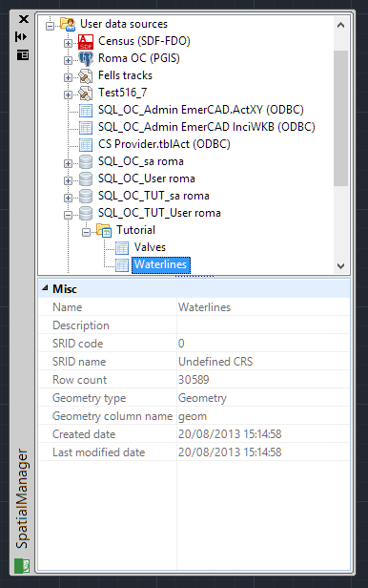Click the Roma OC PostgreSQL elephant icon

(86, 59)
